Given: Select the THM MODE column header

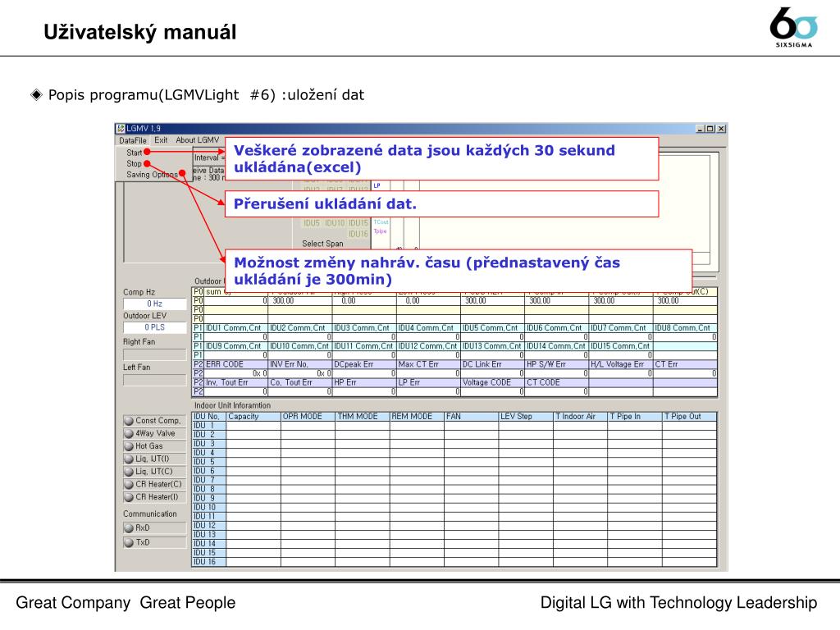Looking at the screenshot, I should [363, 416].
